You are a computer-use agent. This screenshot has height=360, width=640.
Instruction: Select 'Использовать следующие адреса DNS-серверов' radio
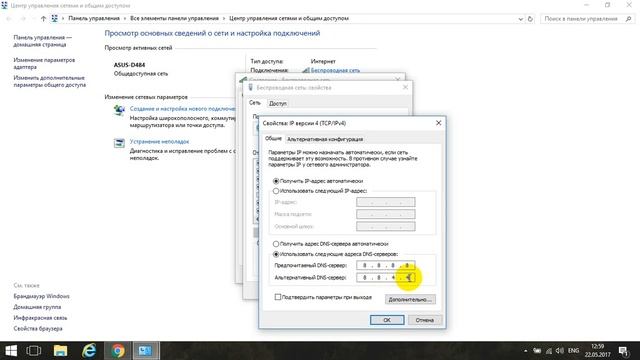tap(276, 254)
